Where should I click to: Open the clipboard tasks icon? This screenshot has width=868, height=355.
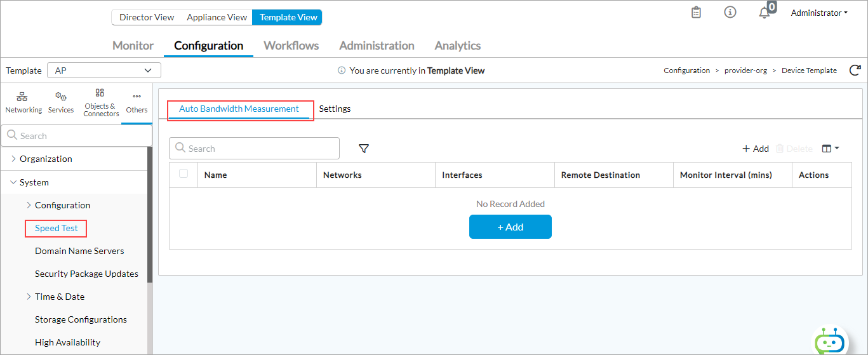(697, 13)
